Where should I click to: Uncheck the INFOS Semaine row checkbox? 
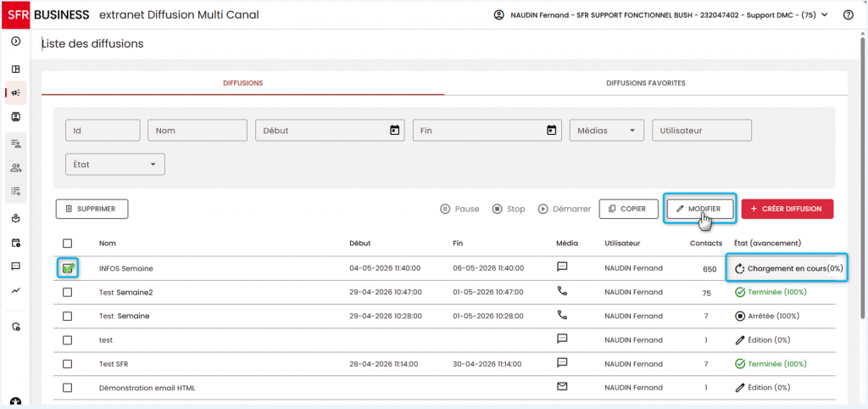[68, 268]
